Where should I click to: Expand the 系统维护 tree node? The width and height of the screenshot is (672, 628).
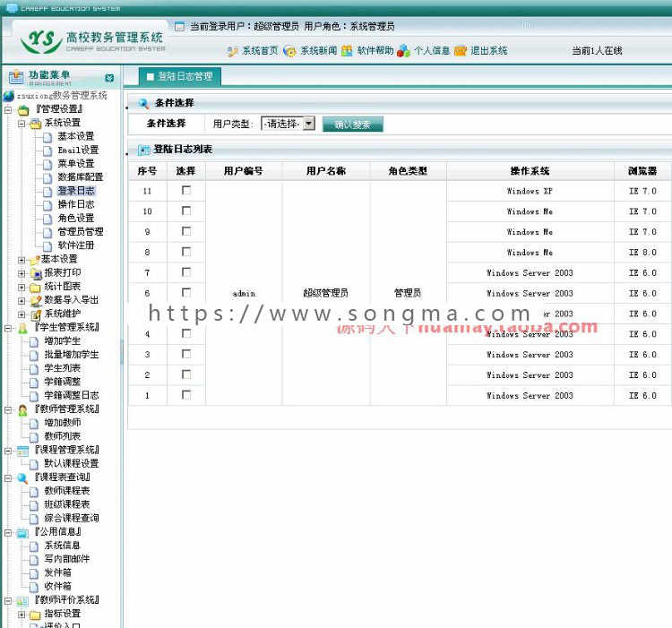tap(22, 314)
